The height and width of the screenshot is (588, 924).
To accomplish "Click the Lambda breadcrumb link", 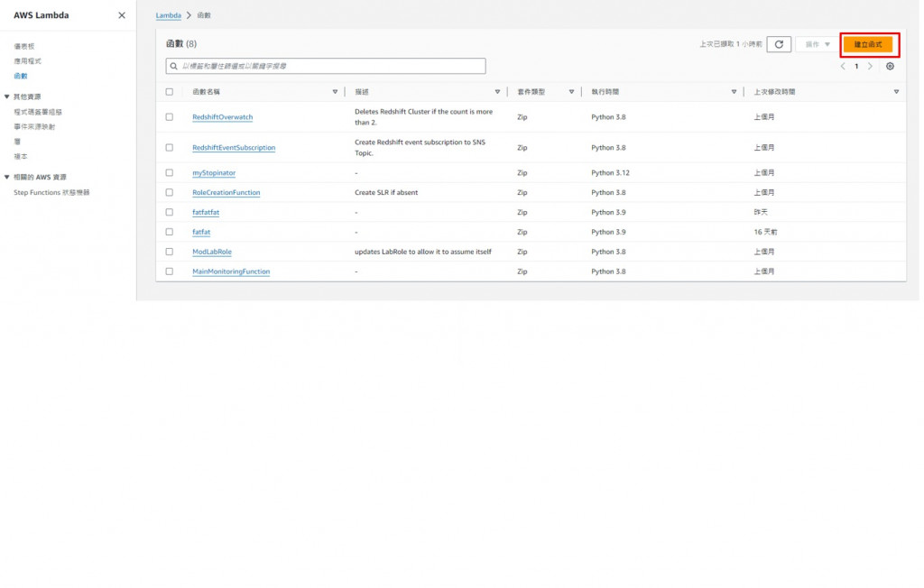I will click(x=168, y=15).
